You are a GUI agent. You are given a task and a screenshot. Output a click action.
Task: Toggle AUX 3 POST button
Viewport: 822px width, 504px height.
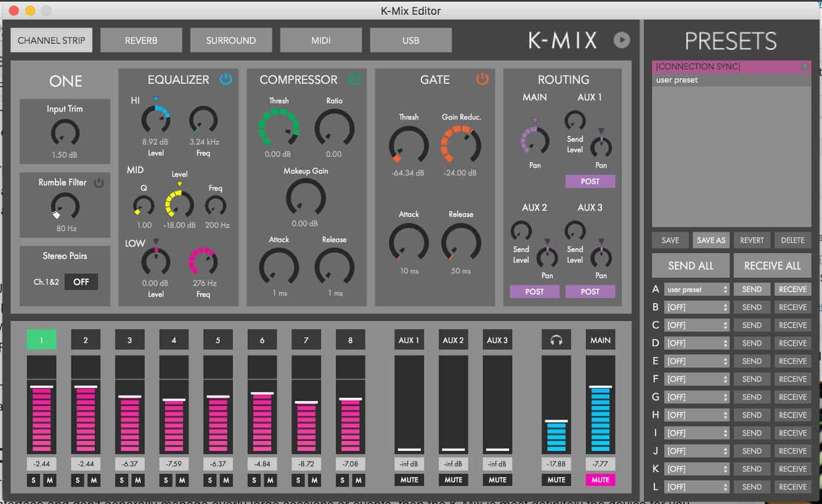pos(590,291)
